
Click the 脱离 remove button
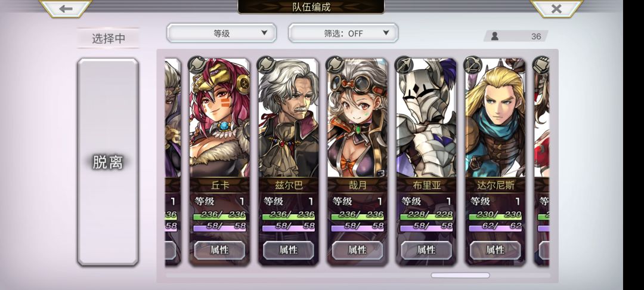pyautogui.click(x=107, y=162)
